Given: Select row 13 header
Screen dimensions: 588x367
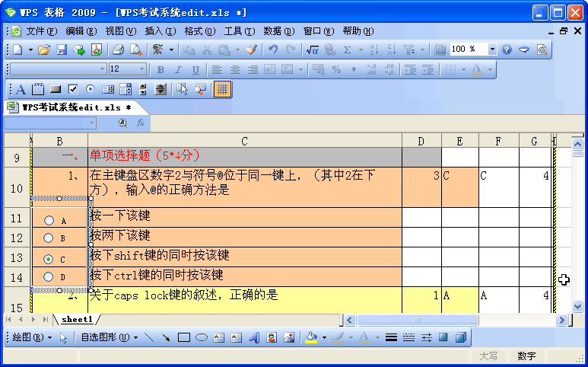Looking at the screenshot, I should 17,257.
